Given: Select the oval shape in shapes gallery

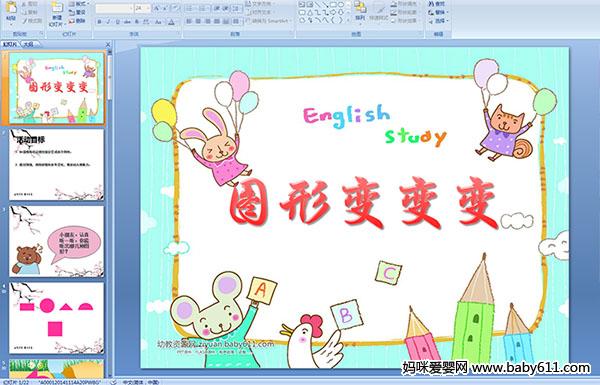Looking at the screenshot, I should coord(340,5).
